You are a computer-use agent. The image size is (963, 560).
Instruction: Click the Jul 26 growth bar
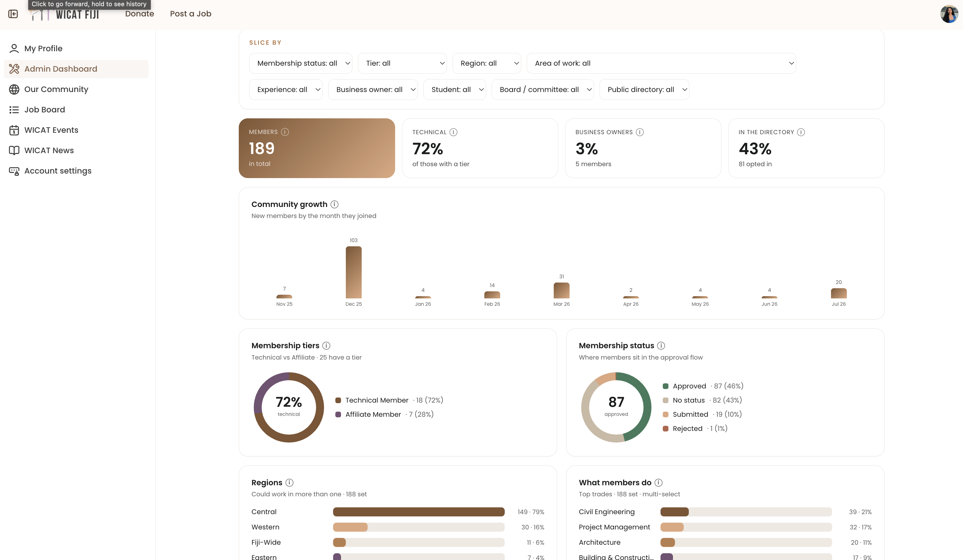[x=839, y=293]
